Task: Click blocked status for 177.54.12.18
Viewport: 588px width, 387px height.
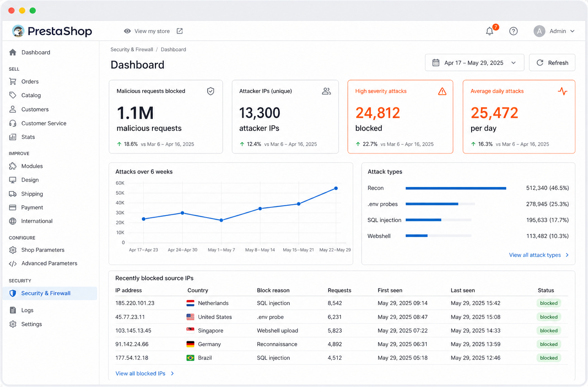Action: click(x=549, y=358)
